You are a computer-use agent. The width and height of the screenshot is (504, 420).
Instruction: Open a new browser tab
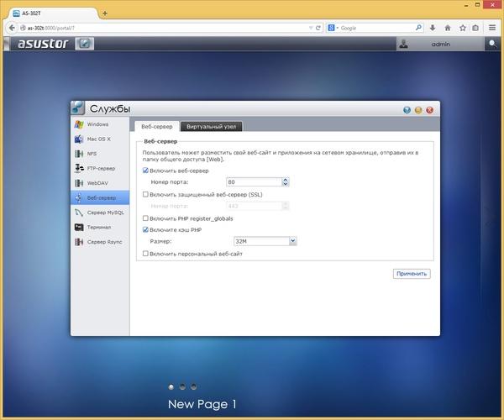[x=105, y=13]
